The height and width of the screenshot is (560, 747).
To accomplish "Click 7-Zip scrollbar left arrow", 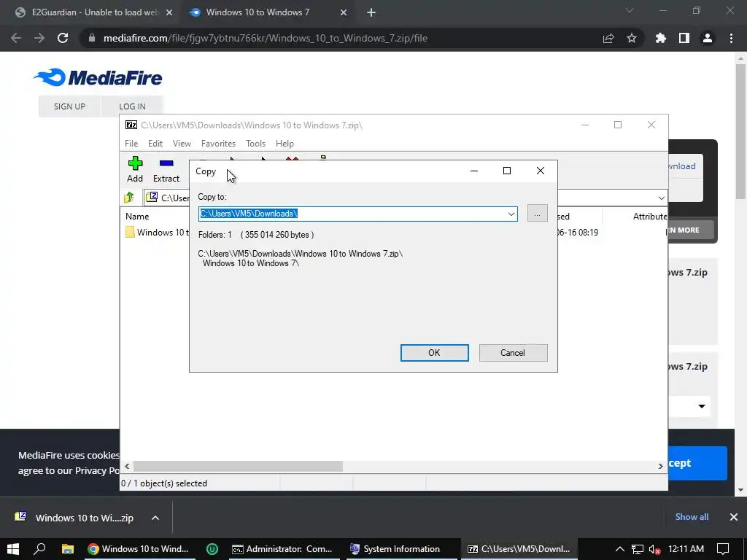I will 127,466.
